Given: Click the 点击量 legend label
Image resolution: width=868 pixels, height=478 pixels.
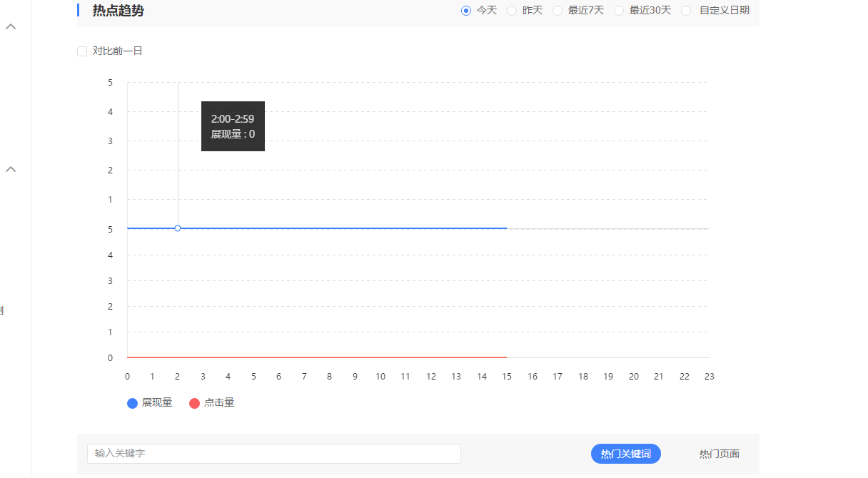Looking at the screenshot, I should pyautogui.click(x=219, y=402).
